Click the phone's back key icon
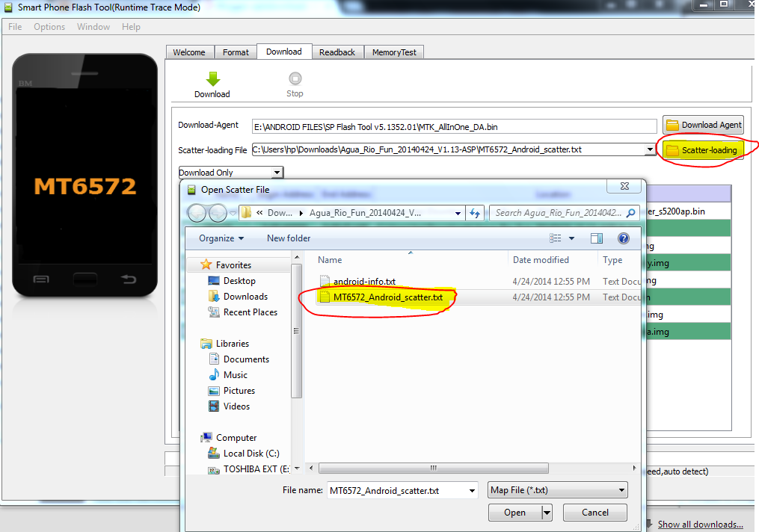This screenshot has width=759, height=532. point(128,279)
